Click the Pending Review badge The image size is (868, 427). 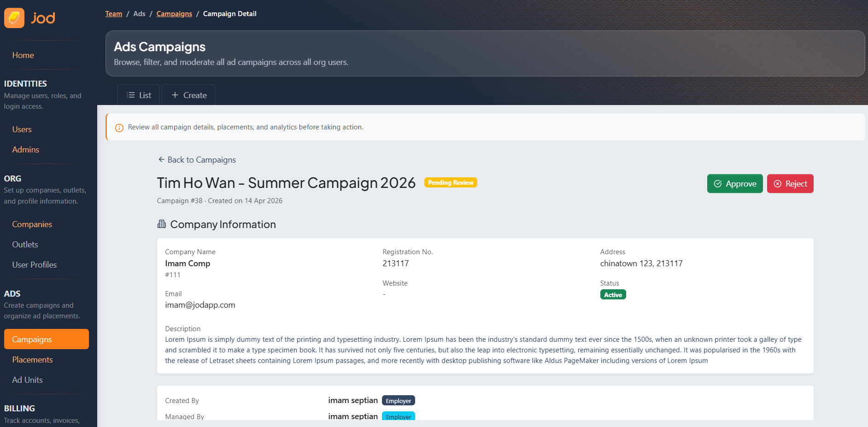(x=451, y=182)
